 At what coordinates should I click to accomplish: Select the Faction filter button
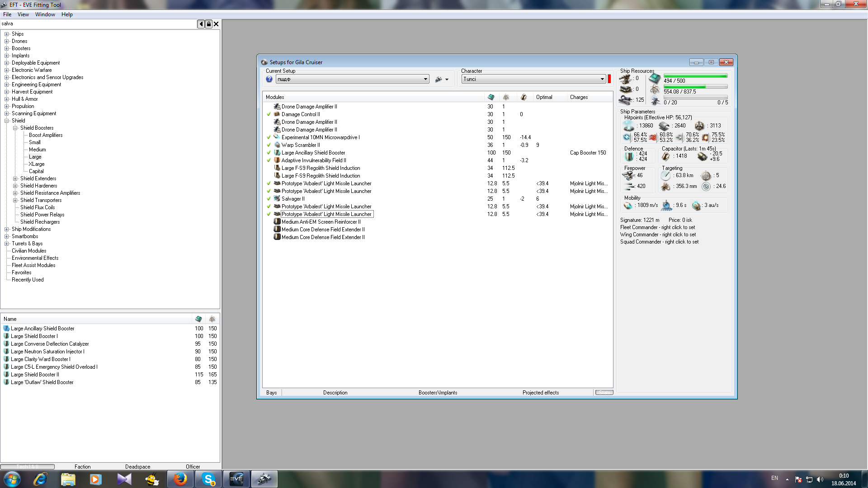pos(82,467)
